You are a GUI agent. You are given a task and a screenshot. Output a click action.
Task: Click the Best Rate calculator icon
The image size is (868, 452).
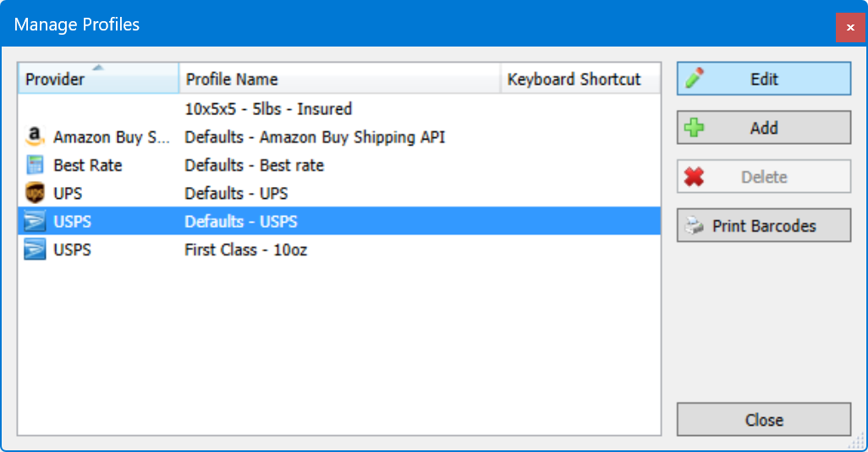point(35,165)
